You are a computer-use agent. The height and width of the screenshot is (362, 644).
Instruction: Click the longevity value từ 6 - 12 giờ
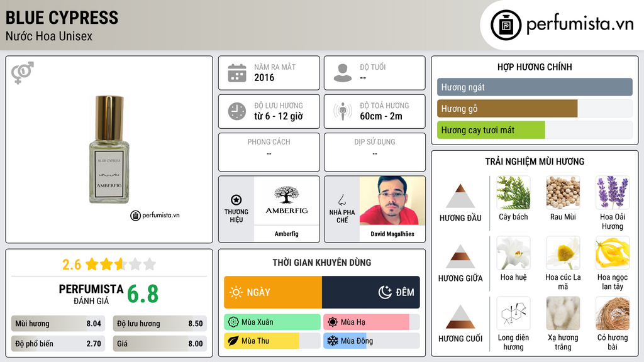pyautogui.click(x=279, y=116)
